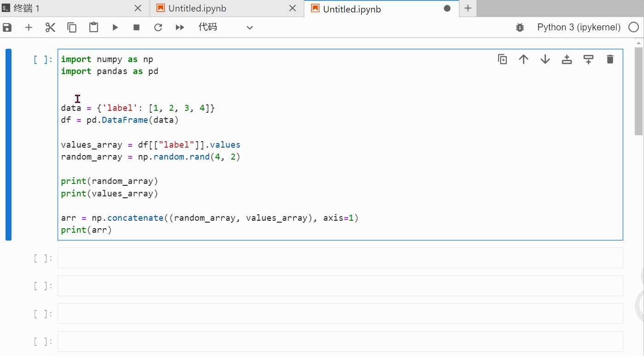
Task: Delete the active cell with trash icon
Action: 610,59
